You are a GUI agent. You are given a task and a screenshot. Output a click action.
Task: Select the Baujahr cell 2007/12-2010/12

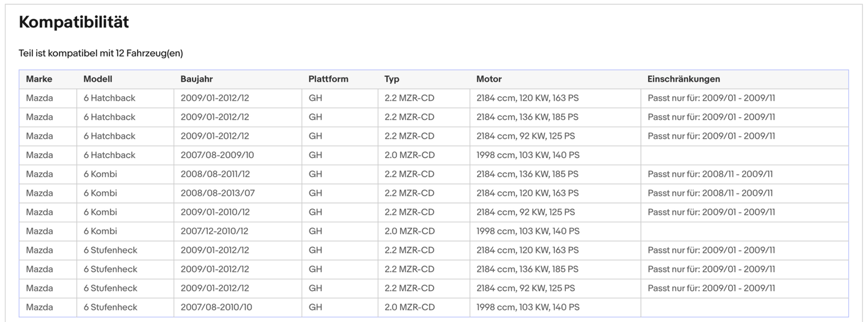pyautogui.click(x=214, y=231)
